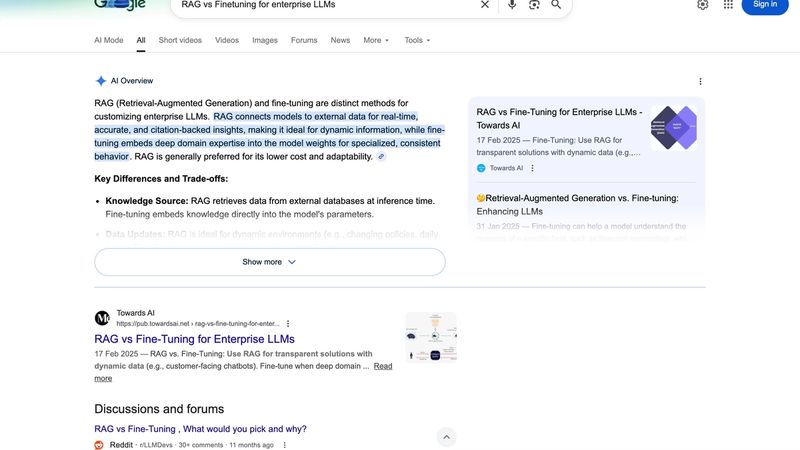This screenshot has width=800, height=450.
Task: Open the Images tab
Action: click(265, 40)
